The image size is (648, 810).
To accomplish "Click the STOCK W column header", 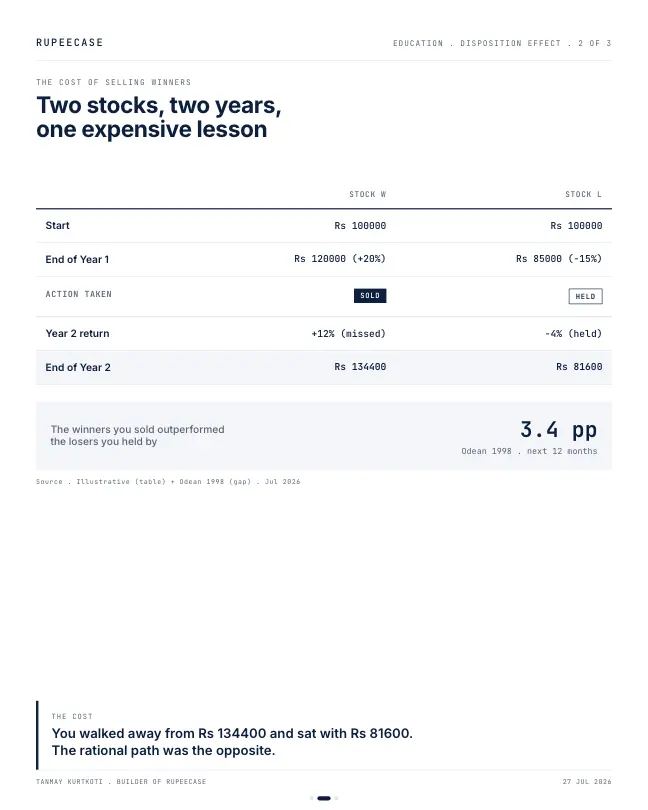I will pyautogui.click(x=367, y=194).
